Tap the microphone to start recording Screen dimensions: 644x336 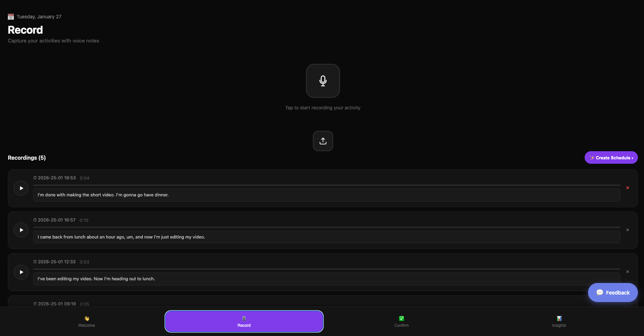point(323,81)
